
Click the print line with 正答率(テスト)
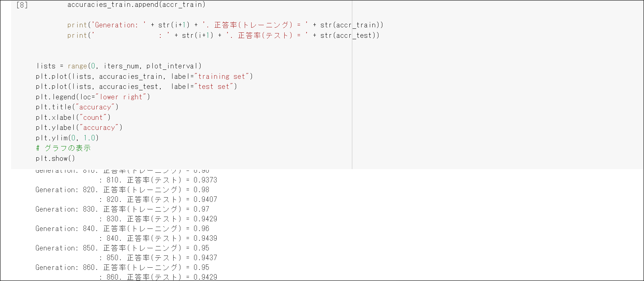[x=223, y=35]
